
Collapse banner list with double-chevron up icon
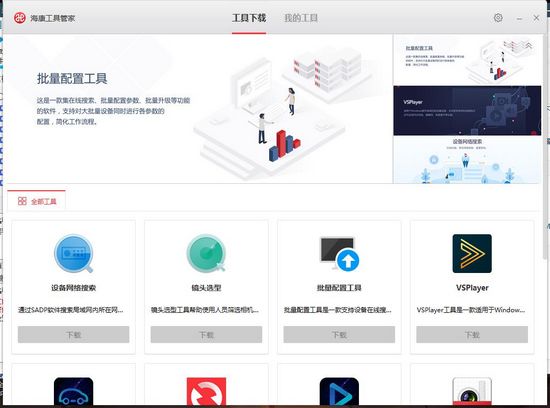(528, 46)
